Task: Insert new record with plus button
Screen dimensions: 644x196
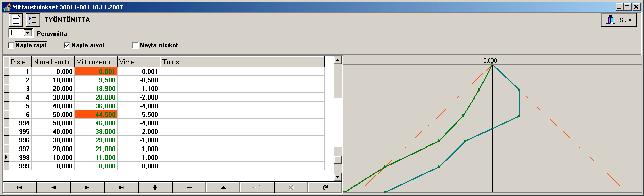Action: (155, 187)
